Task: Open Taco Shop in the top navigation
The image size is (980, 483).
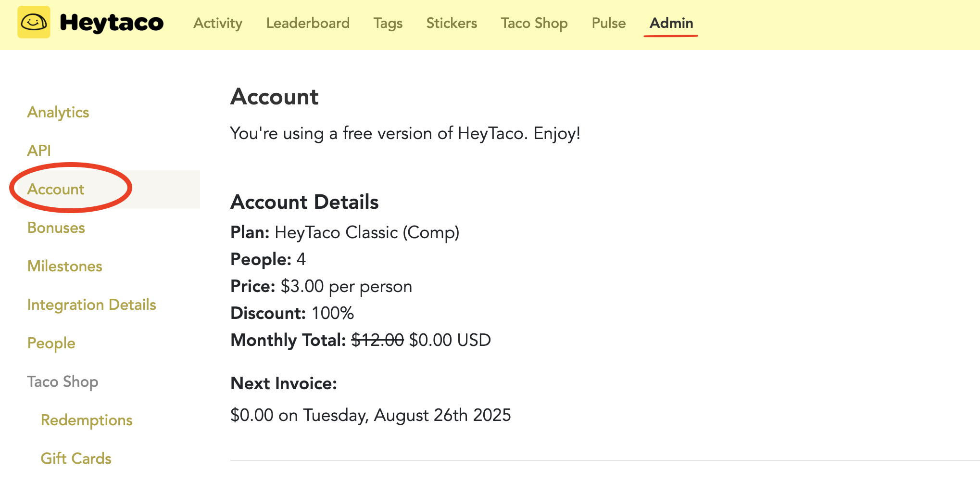Action: 534,23
